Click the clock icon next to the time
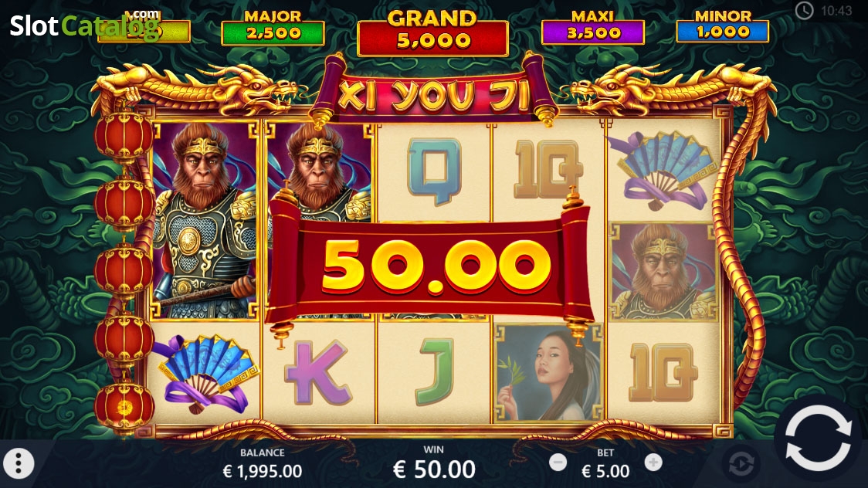 point(805,10)
